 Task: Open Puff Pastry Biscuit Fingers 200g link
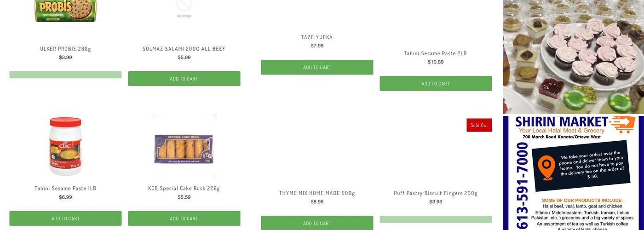tap(436, 193)
